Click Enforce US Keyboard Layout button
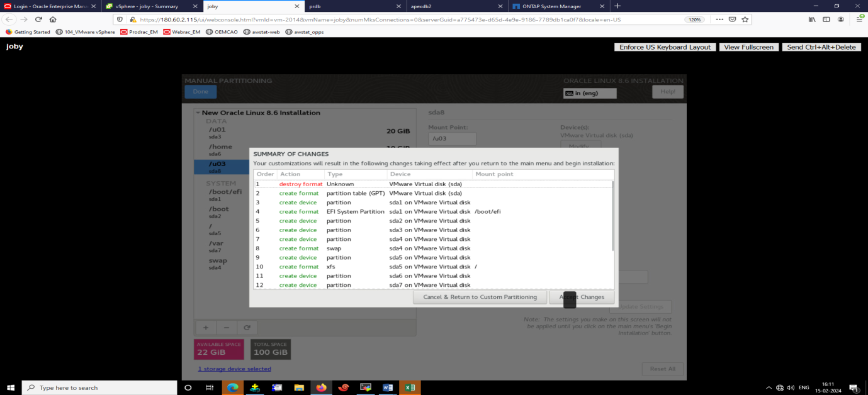The image size is (868, 395). coord(665,47)
